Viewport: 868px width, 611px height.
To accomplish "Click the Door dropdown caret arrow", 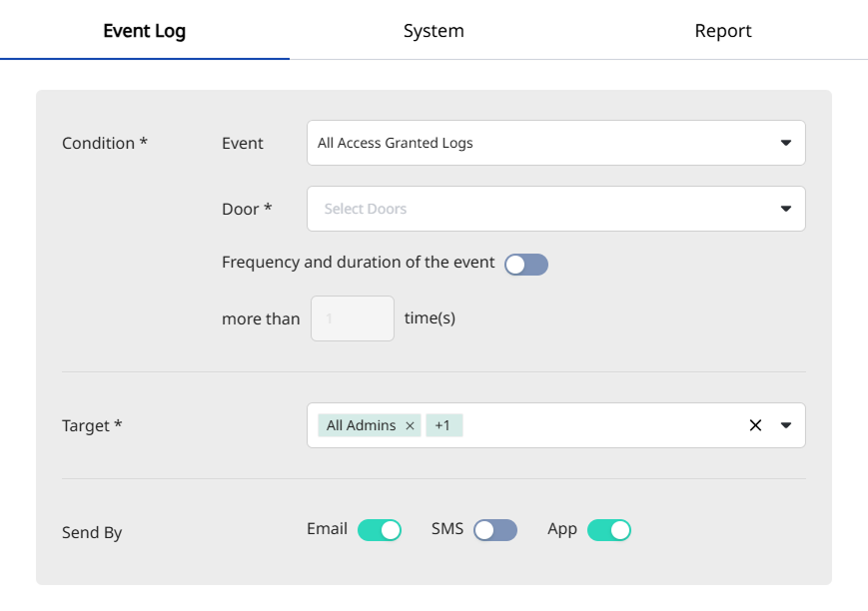I will pos(785,209).
